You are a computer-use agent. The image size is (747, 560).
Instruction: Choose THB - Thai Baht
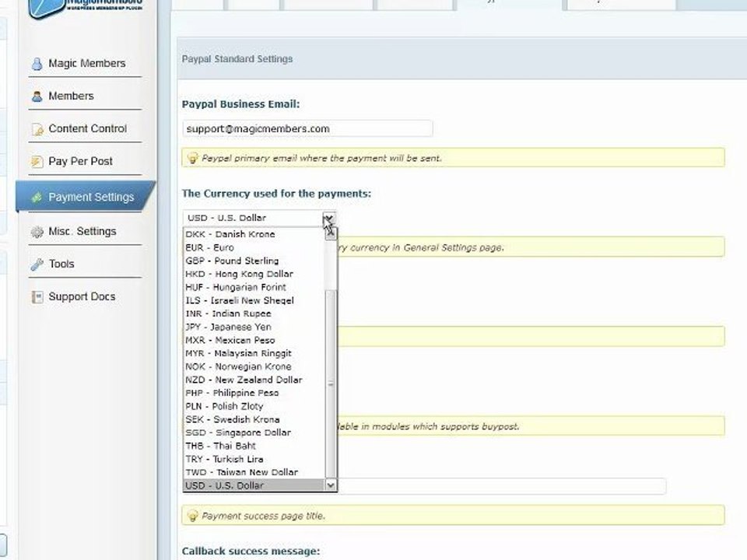pyautogui.click(x=254, y=446)
